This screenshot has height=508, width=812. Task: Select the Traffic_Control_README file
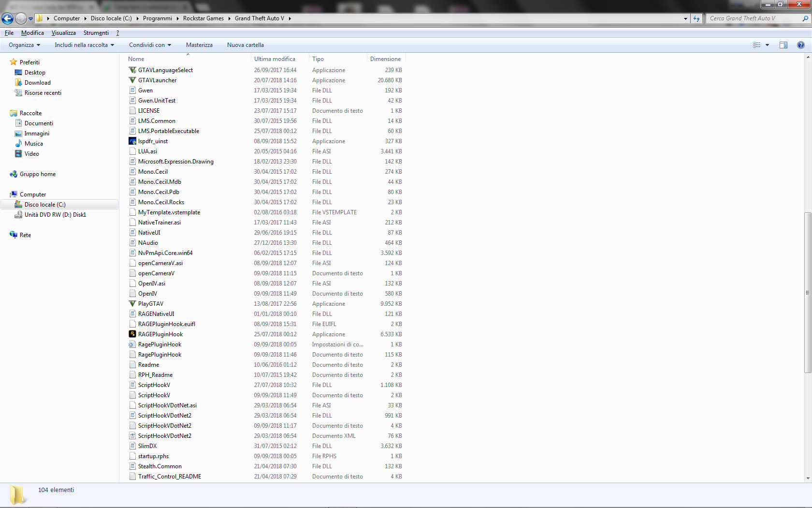[x=170, y=477]
